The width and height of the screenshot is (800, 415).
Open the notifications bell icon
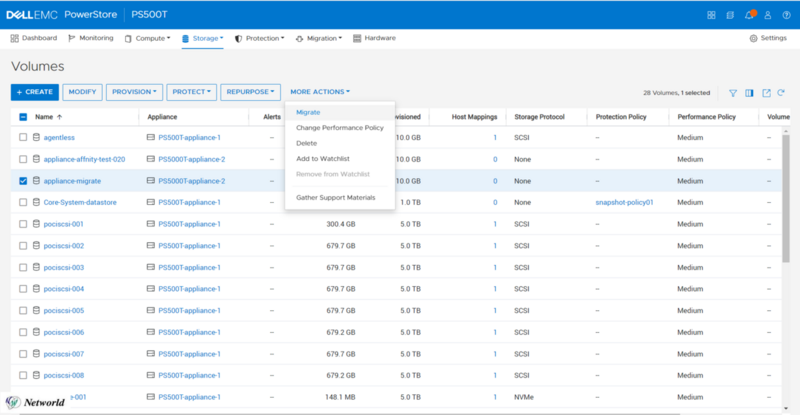(x=749, y=15)
